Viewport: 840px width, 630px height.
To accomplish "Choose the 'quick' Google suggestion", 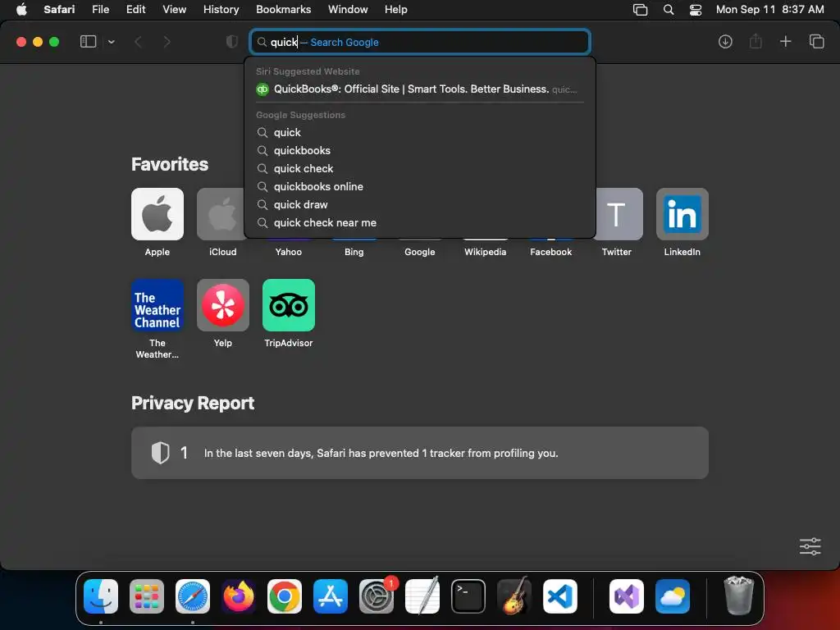I will tap(420, 132).
